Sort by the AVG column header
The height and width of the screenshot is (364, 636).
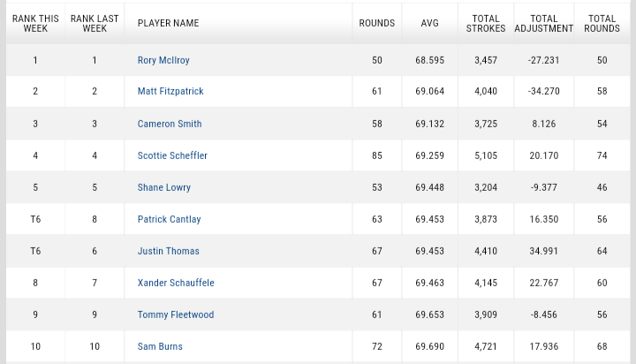[x=429, y=23]
